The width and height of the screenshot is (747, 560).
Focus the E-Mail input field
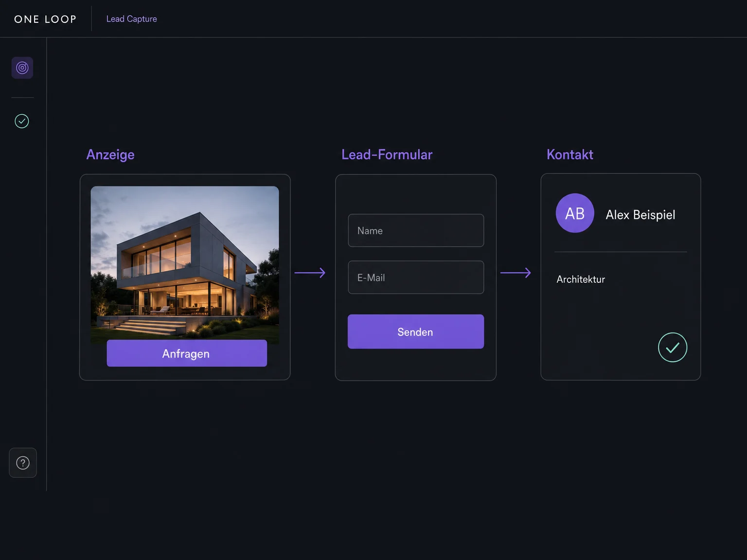416,277
